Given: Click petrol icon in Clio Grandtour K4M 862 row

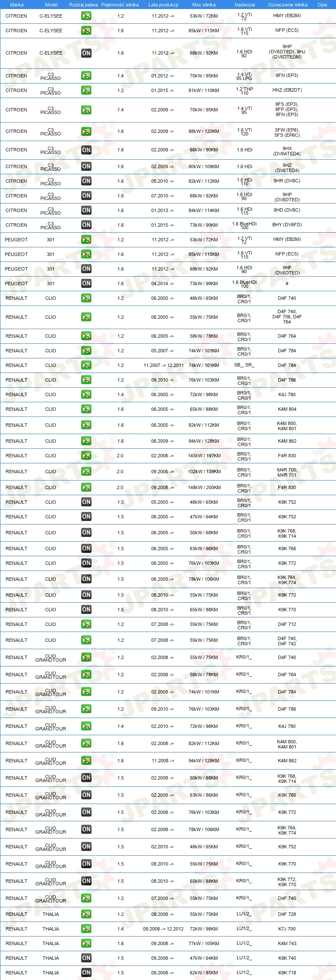Looking at the screenshot, I should (x=86, y=761).
